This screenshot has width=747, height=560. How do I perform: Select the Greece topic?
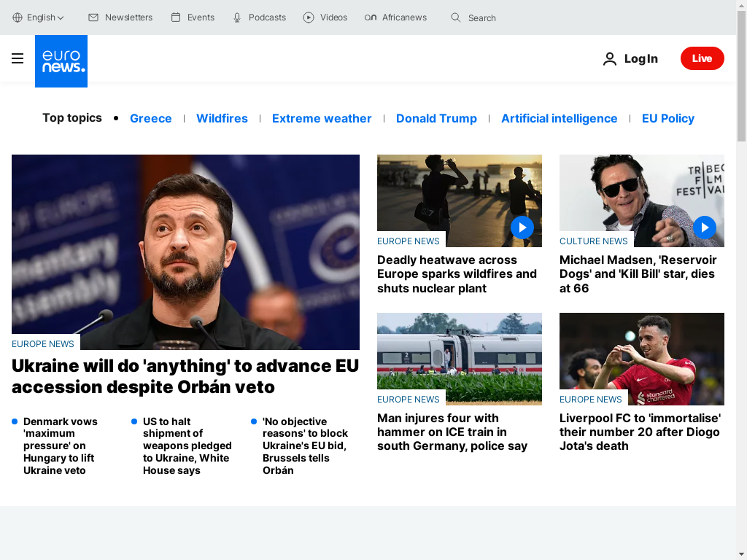pyautogui.click(x=150, y=119)
